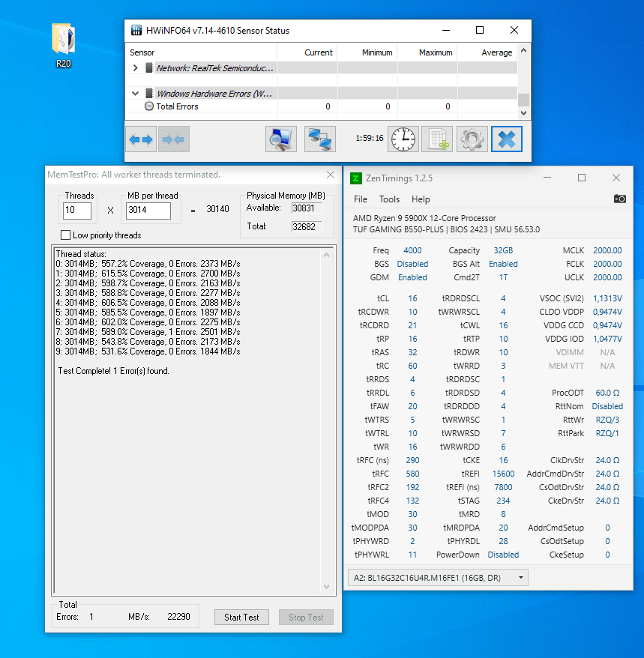Screen dimensions: 644x658
Task: Click PowerDown Disabled value
Action: 503,555
